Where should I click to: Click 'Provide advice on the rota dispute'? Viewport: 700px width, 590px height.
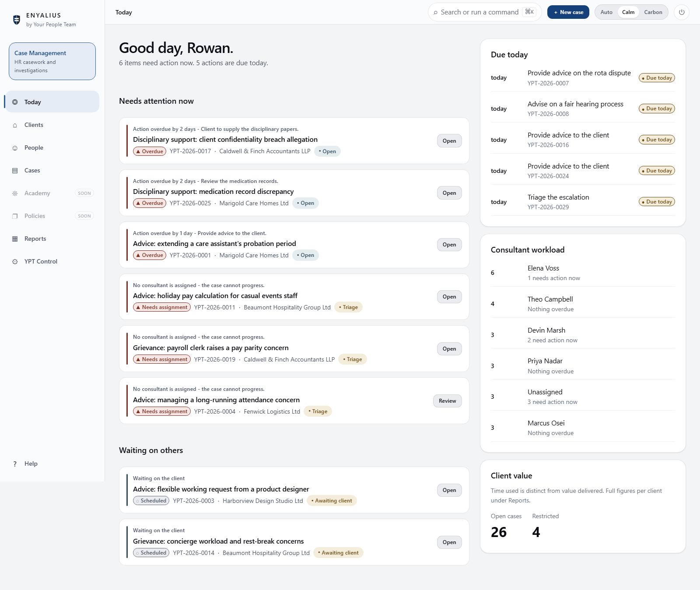point(579,73)
